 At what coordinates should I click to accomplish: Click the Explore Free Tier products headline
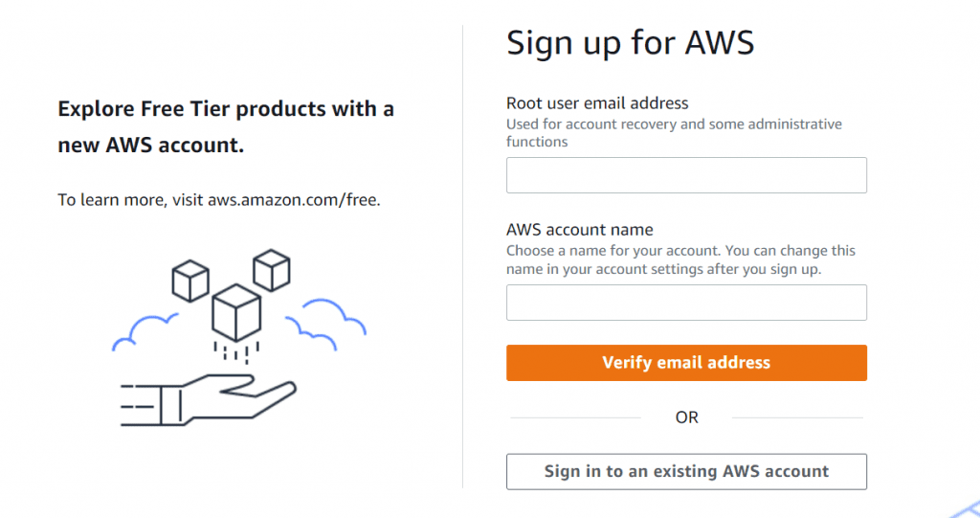tap(226, 126)
